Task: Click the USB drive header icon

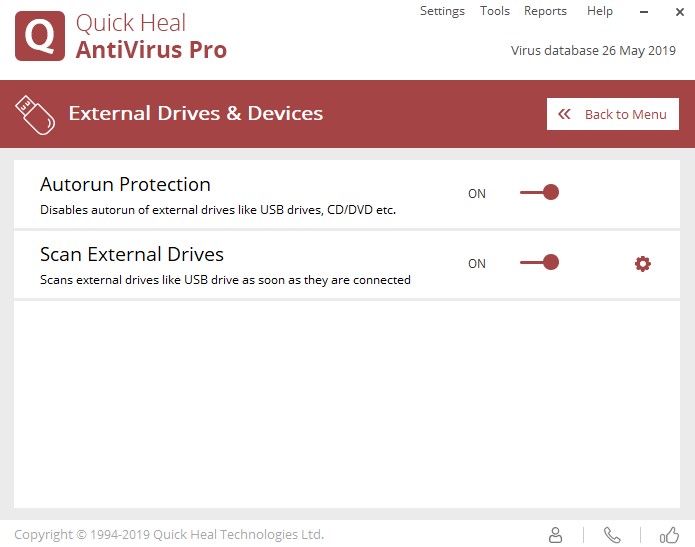Action: 34,115
